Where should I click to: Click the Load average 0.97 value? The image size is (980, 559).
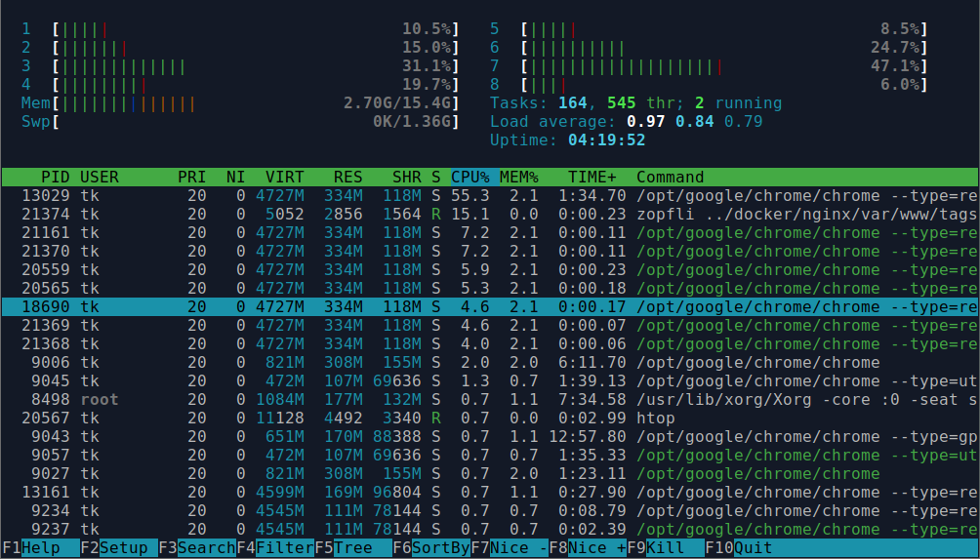tap(645, 122)
